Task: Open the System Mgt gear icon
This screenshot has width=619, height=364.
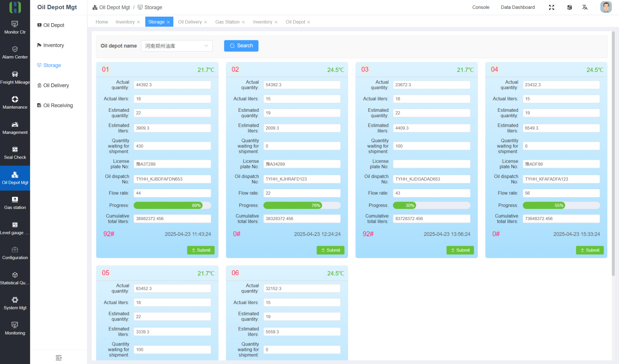Action: [x=15, y=300]
